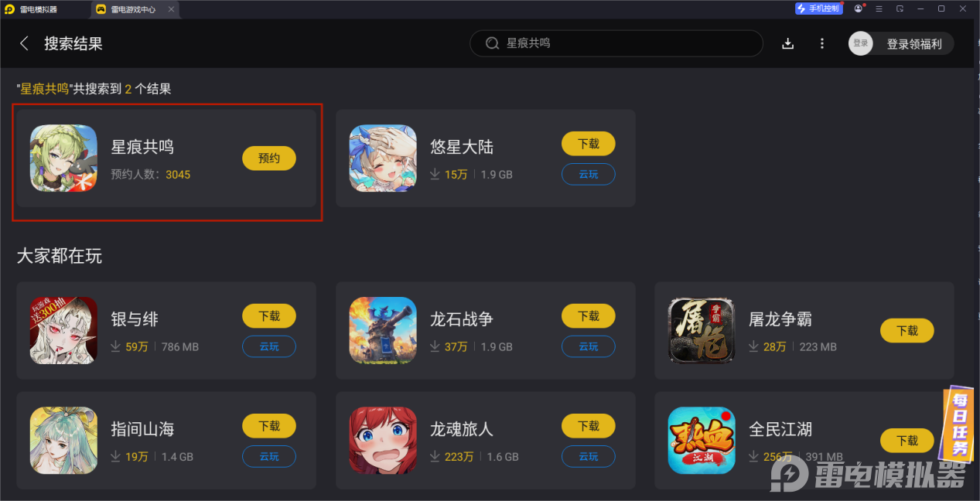The height and width of the screenshot is (501, 980).
Task: Open the 悠星大陆 game icon
Action: click(383, 158)
